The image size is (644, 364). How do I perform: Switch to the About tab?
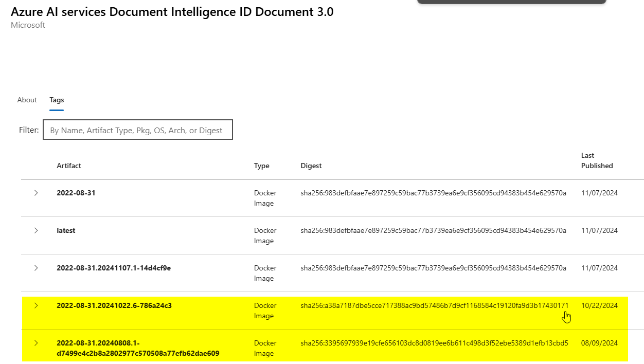(x=27, y=100)
